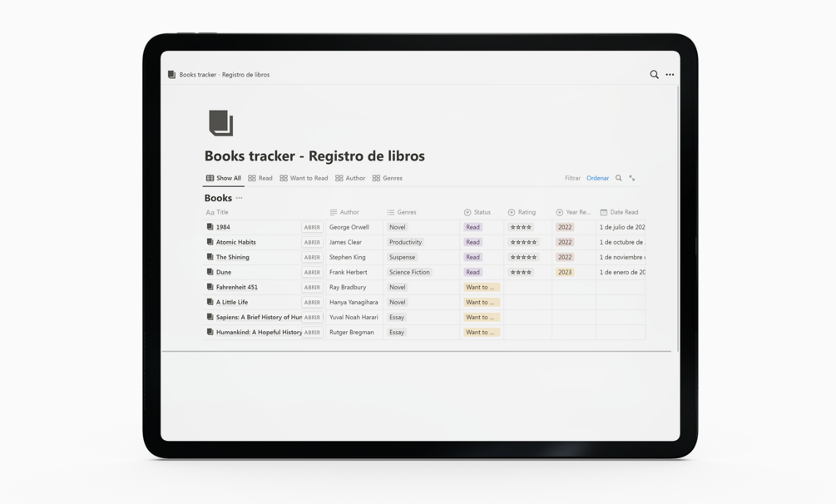This screenshot has height=504, width=836.
Task: Click the page icon beside Sapiens
Action: (x=210, y=316)
